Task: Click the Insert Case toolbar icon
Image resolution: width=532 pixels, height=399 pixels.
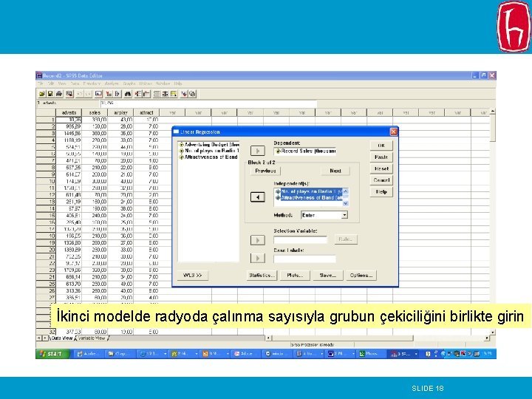Action: [138, 94]
